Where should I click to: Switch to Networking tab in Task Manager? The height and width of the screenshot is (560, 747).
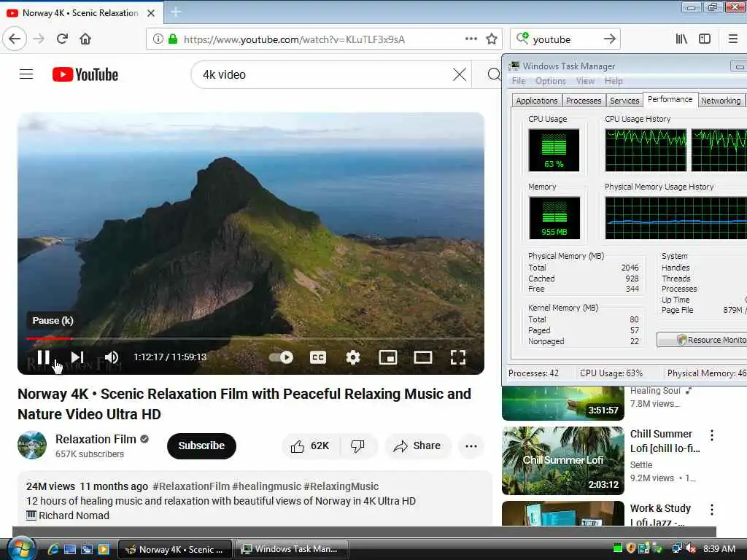[721, 101]
